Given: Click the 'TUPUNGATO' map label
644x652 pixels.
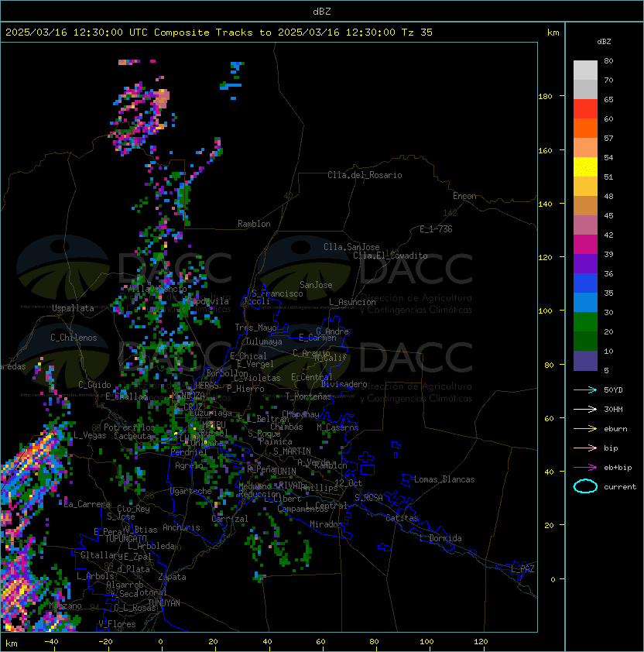Looking at the screenshot, I should [125, 538].
